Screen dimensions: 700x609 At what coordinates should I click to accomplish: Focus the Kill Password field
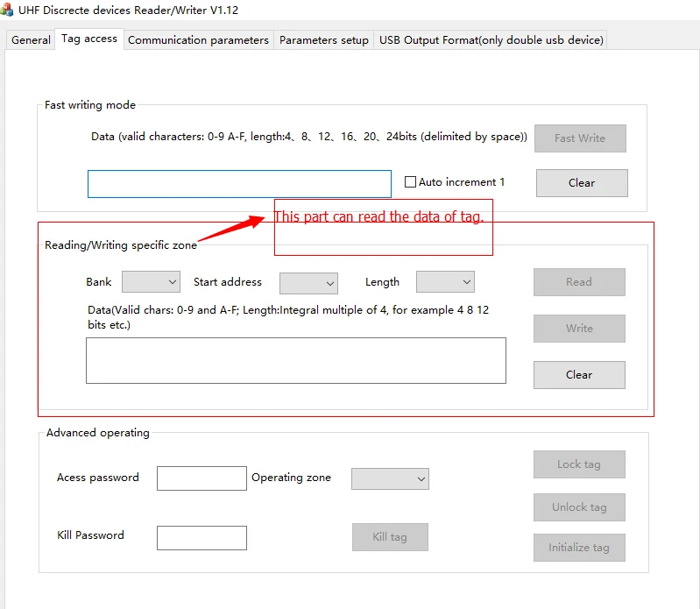(202, 538)
